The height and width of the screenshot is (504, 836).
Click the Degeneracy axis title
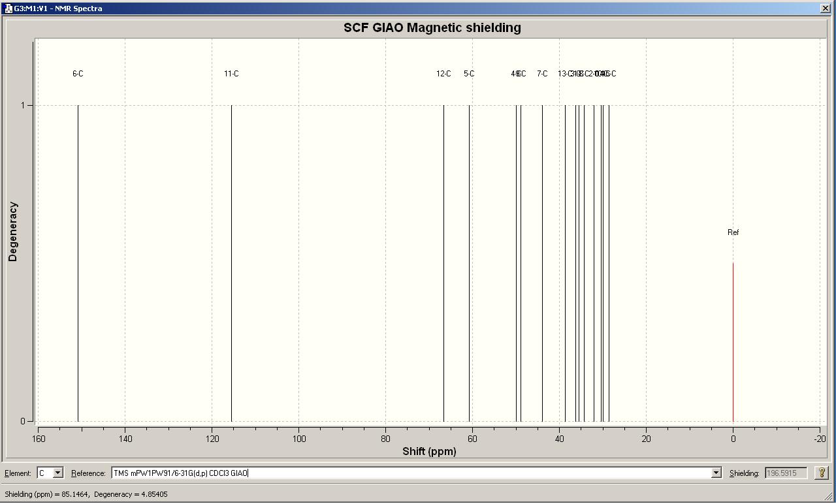[x=13, y=232]
